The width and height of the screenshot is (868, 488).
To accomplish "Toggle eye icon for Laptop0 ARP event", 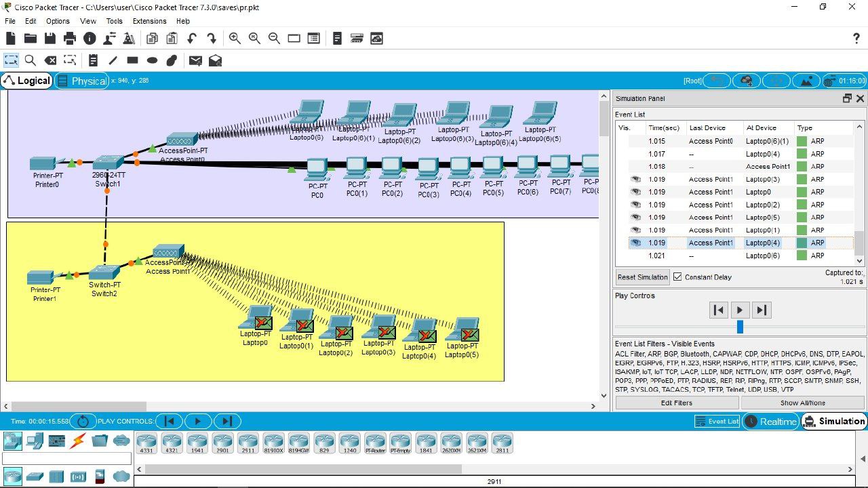I will pyautogui.click(x=636, y=192).
